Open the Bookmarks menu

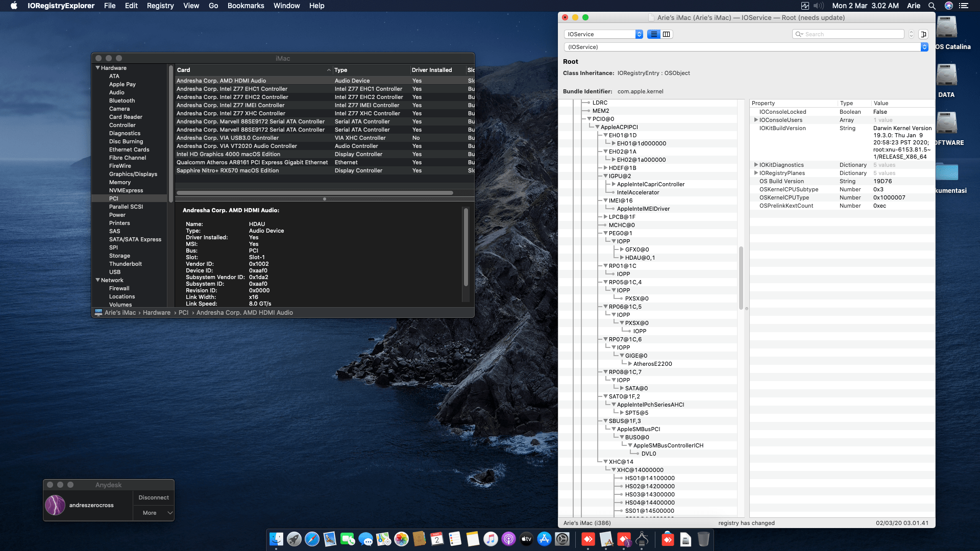(246, 6)
